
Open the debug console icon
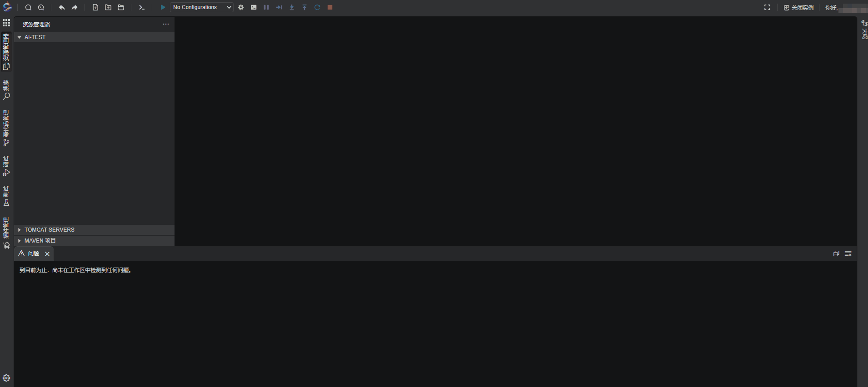[254, 7]
